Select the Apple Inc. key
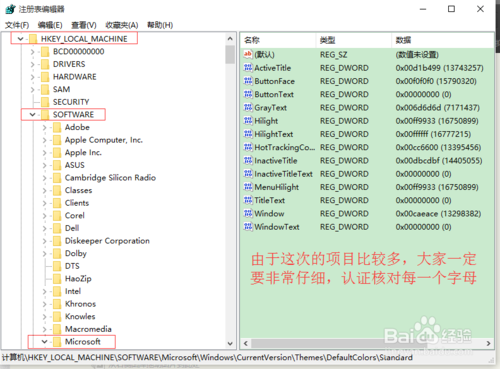This screenshot has width=500, height=369. pyautogui.click(x=83, y=153)
